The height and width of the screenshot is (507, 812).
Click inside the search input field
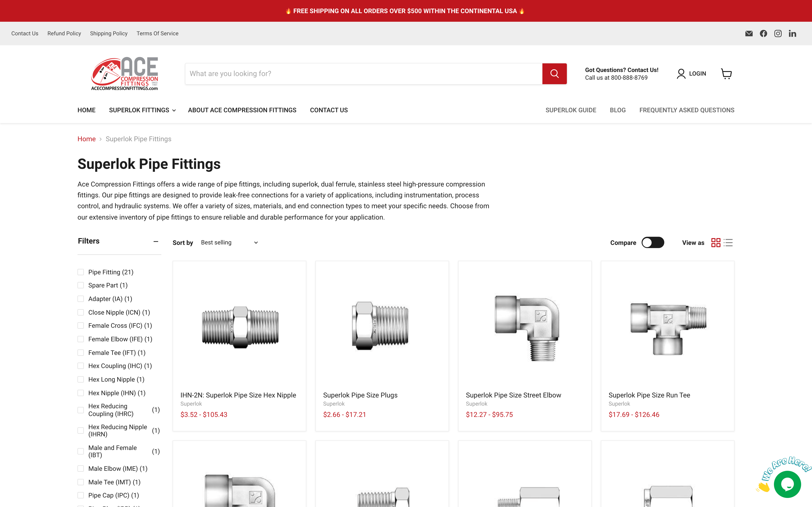(x=362, y=73)
